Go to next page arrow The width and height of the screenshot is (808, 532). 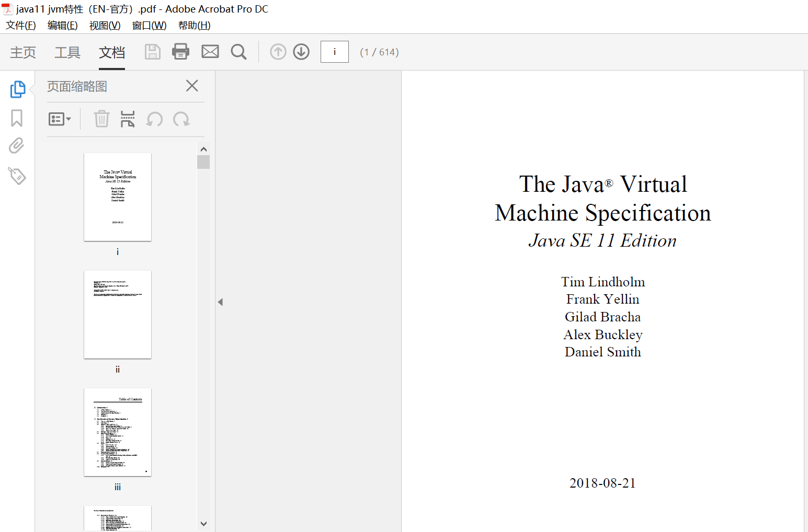tap(301, 52)
